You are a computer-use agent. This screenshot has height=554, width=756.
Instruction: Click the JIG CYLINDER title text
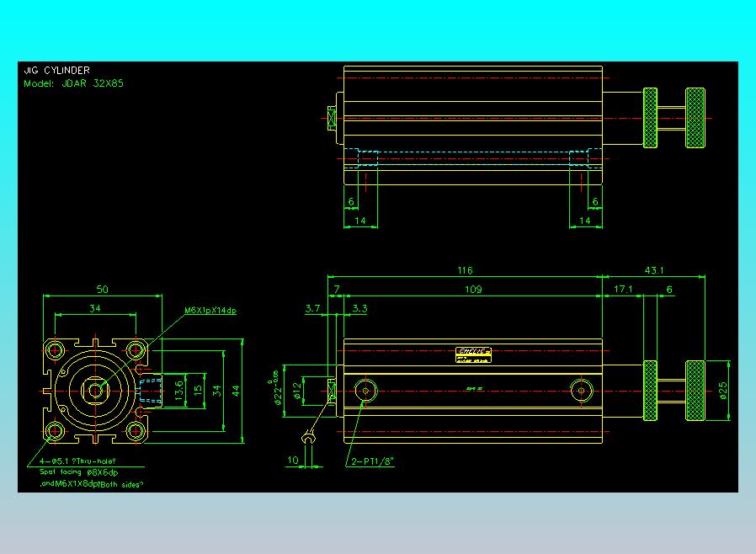(57, 71)
